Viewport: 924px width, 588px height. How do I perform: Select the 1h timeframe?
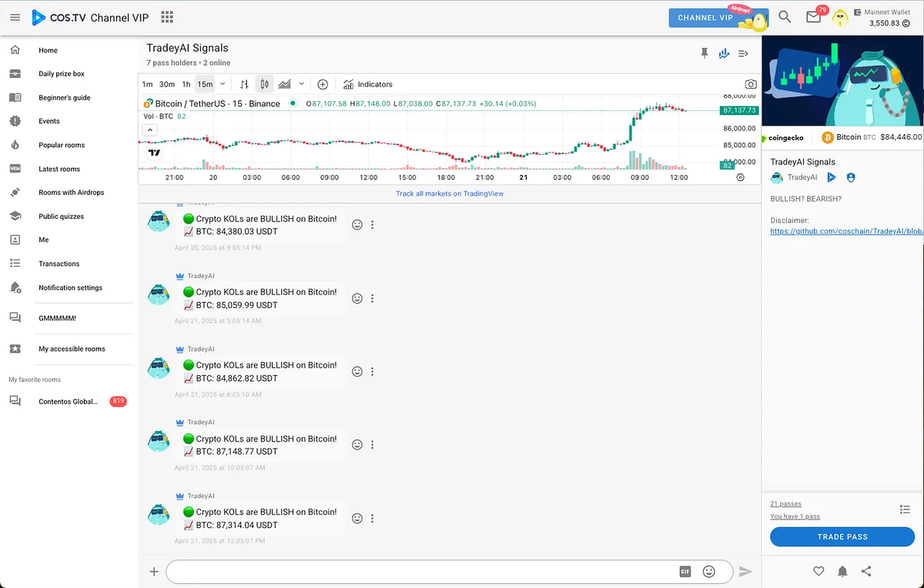186,84
